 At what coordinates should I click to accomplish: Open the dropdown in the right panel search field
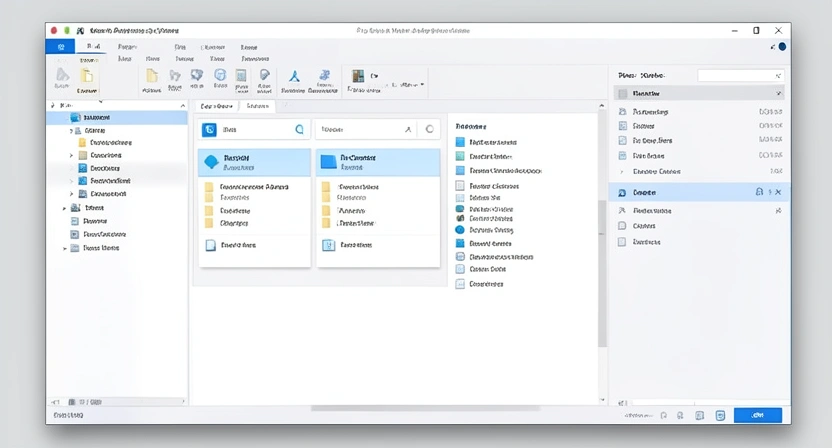pyautogui.click(x=778, y=76)
